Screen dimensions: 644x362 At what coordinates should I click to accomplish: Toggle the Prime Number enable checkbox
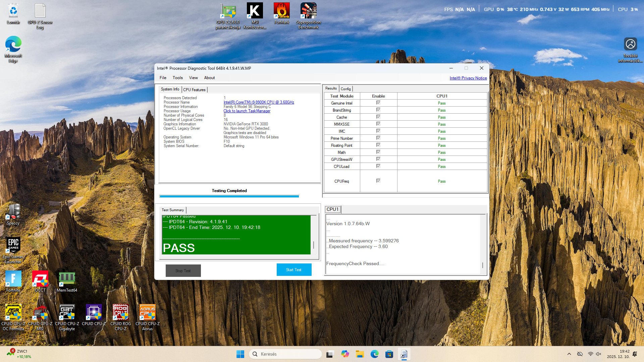pyautogui.click(x=378, y=138)
